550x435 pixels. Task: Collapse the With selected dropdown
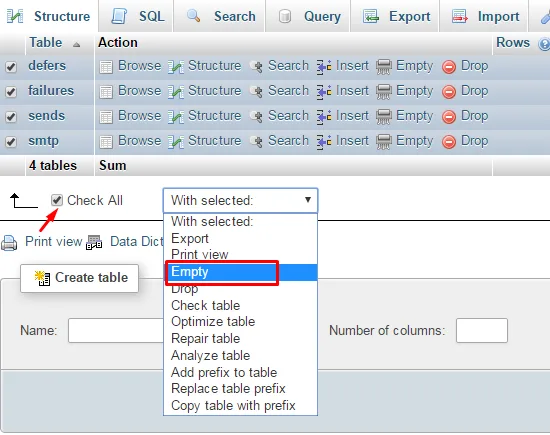pyautogui.click(x=240, y=200)
